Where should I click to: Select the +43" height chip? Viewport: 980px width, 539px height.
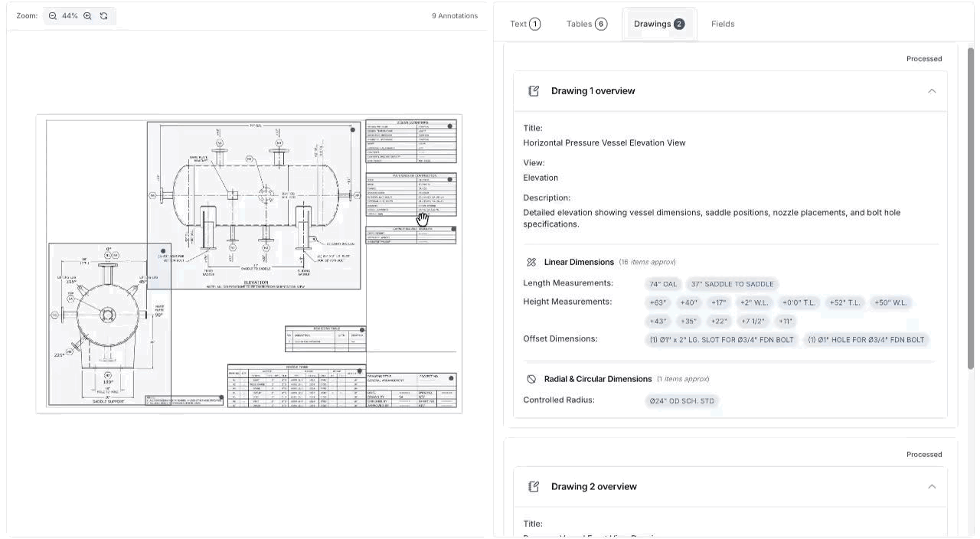coord(658,322)
